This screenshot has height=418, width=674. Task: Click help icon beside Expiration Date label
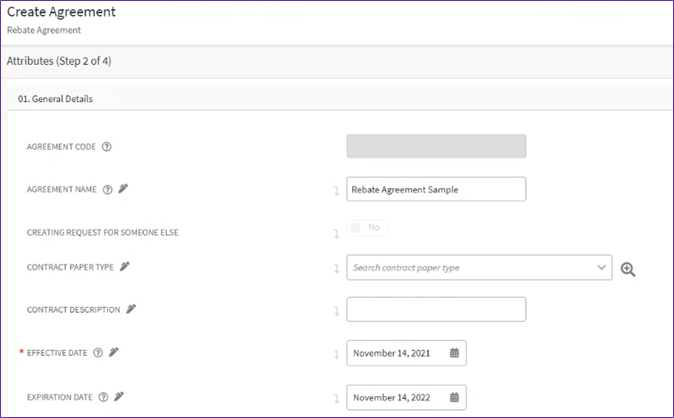[103, 397]
